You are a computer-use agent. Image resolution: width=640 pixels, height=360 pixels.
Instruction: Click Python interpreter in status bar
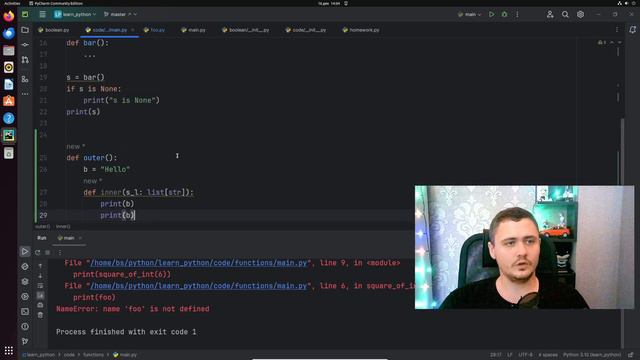pyautogui.click(x=592, y=355)
